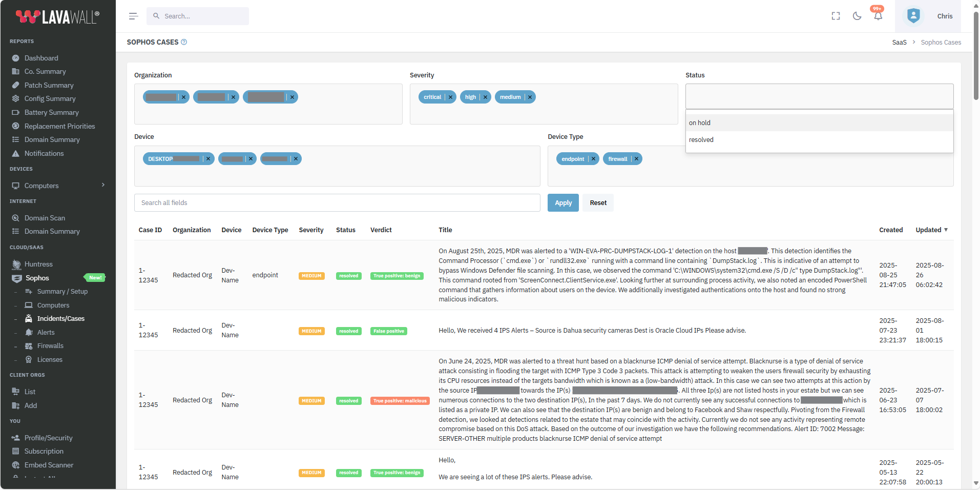Enter fullscreen mode with the expand icon
This screenshot has height=490, width=980.
pos(836,16)
